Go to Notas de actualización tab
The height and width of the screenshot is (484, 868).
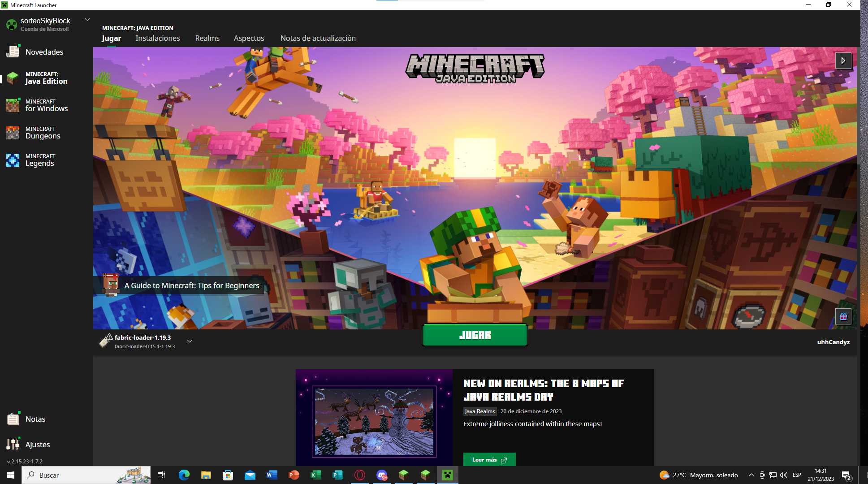point(318,38)
